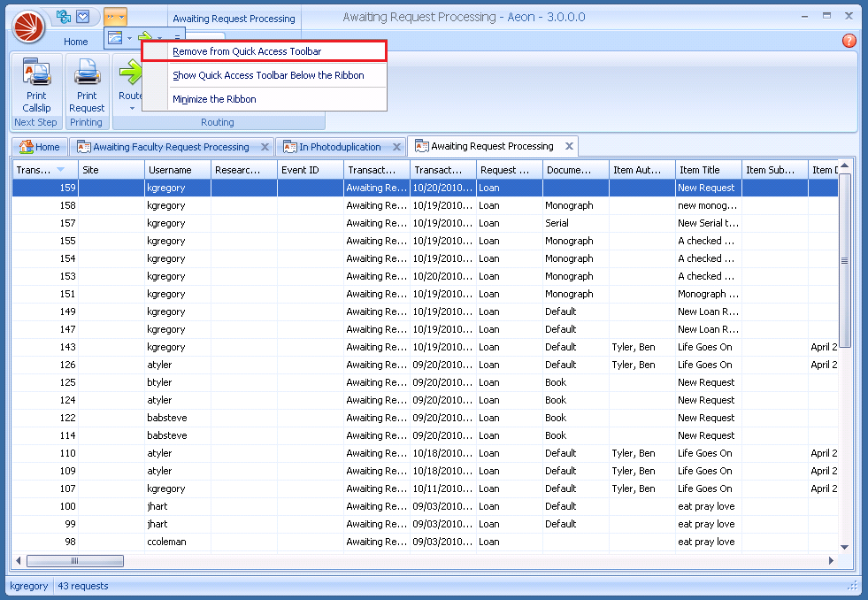Click the Aeon application orb button
868x600 pixels.
[28, 27]
